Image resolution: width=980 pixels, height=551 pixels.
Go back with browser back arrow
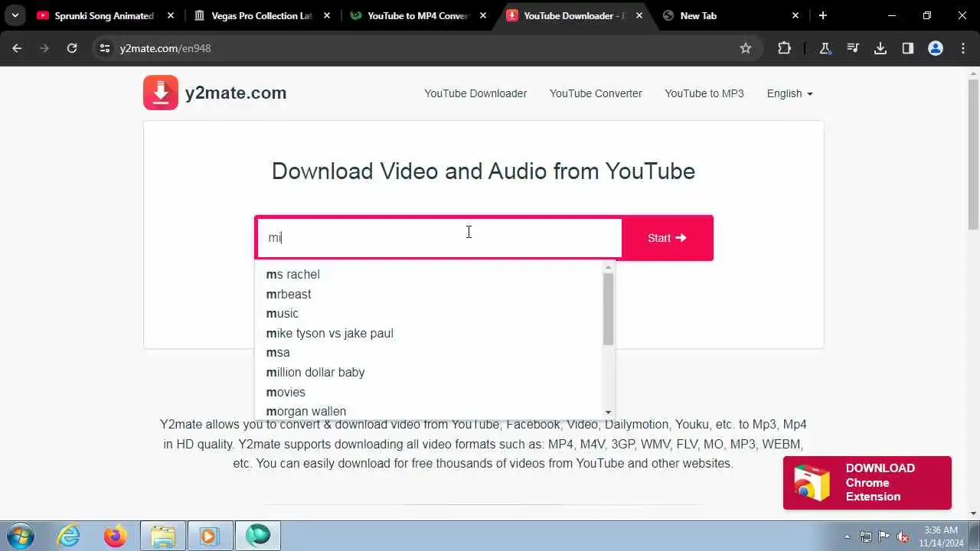coord(17,48)
